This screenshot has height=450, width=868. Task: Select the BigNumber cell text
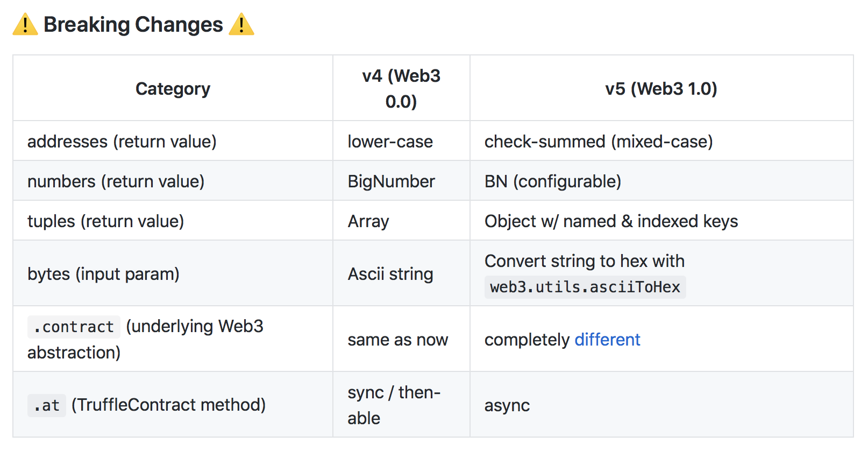(x=391, y=181)
